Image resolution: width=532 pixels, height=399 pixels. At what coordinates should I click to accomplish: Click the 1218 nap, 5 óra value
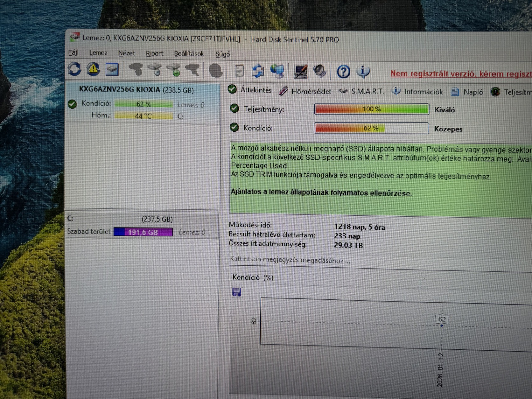(x=360, y=227)
